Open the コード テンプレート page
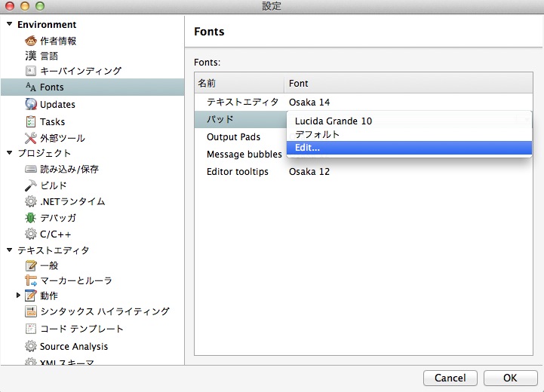The height and width of the screenshot is (392, 544). pyautogui.click(x=81, y=329)
